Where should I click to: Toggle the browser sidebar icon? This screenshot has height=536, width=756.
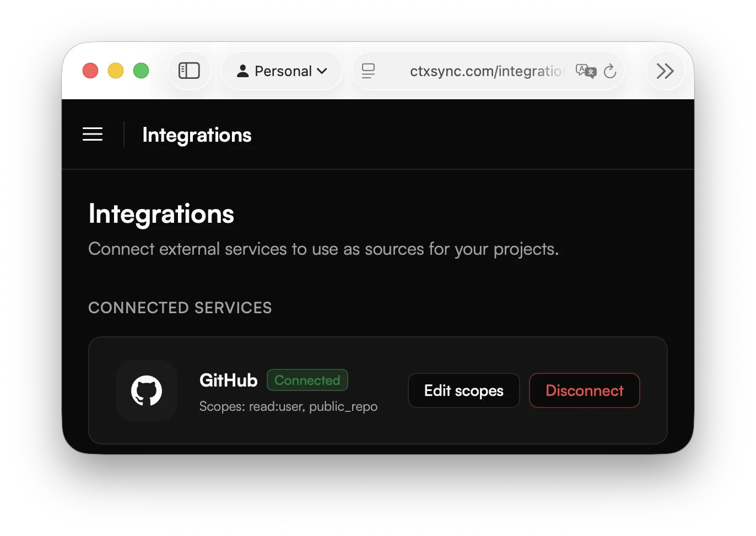coord(189,71)
